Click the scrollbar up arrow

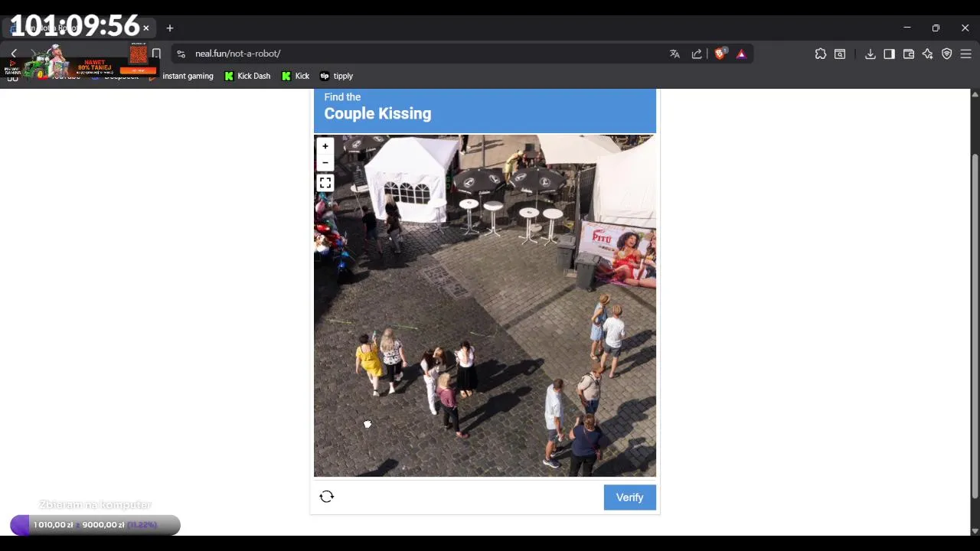[974, 93]
